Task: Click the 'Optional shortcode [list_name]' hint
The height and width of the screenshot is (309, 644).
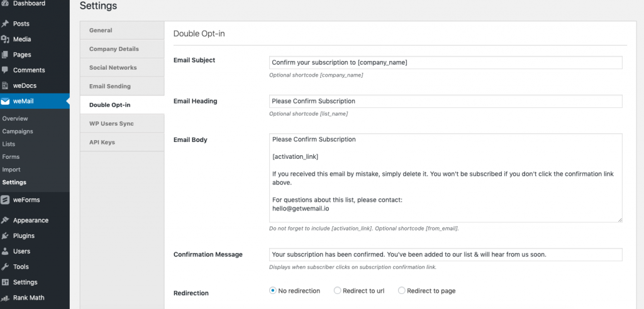Action: tap(308, 114)
